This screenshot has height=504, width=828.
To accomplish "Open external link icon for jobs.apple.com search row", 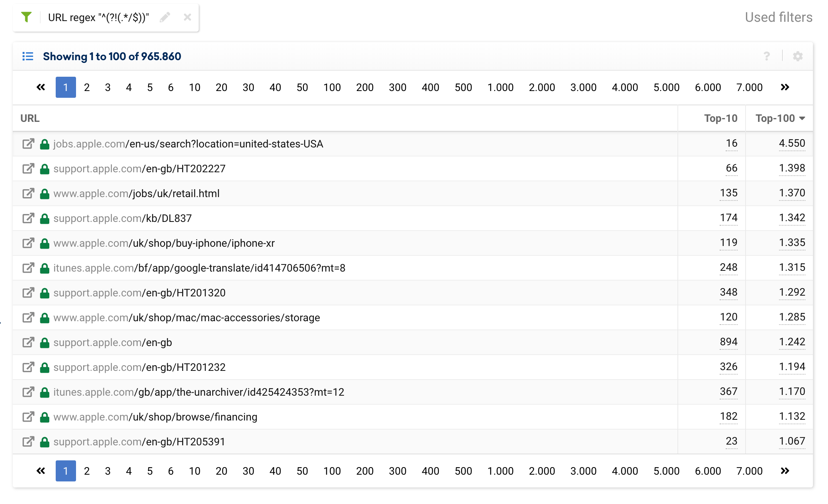I will [x=29, y=144].
